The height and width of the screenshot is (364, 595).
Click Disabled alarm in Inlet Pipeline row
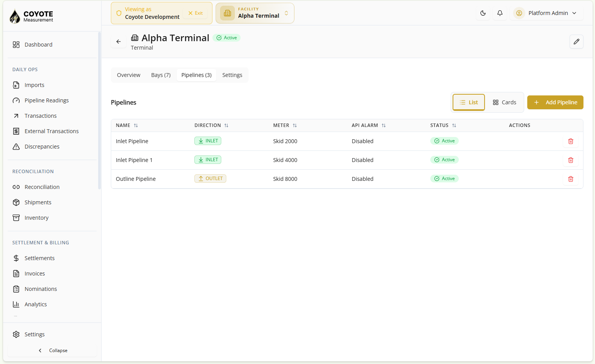(x=363, y=141)
